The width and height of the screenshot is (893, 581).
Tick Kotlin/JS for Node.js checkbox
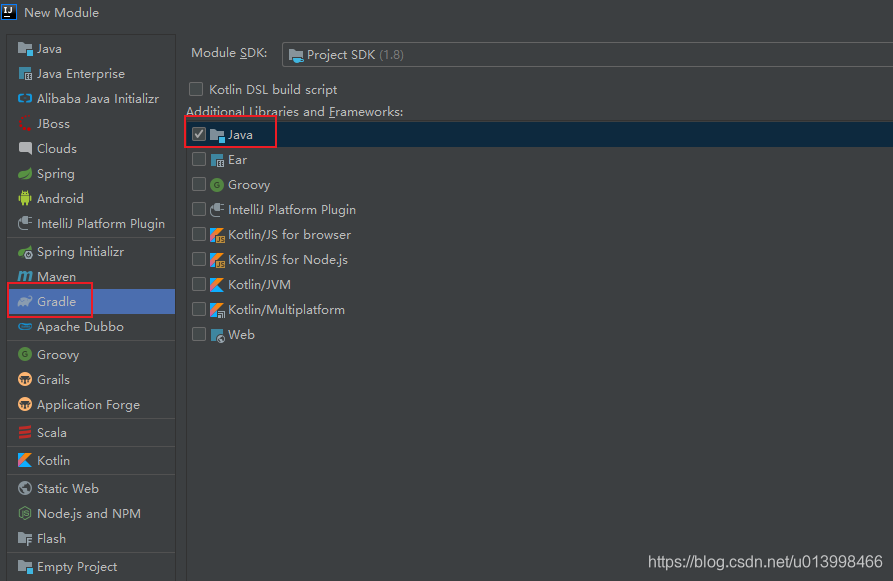click(199, 259)
